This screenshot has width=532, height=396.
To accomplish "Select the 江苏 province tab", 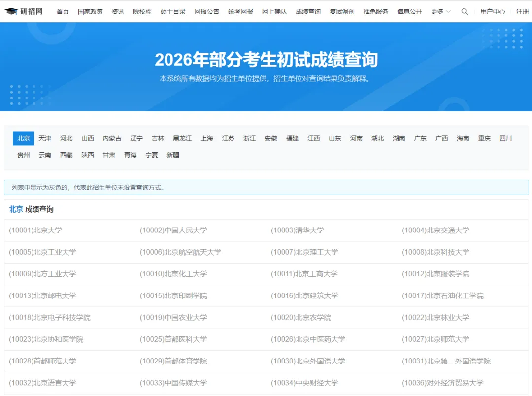I will click(228, 138).
